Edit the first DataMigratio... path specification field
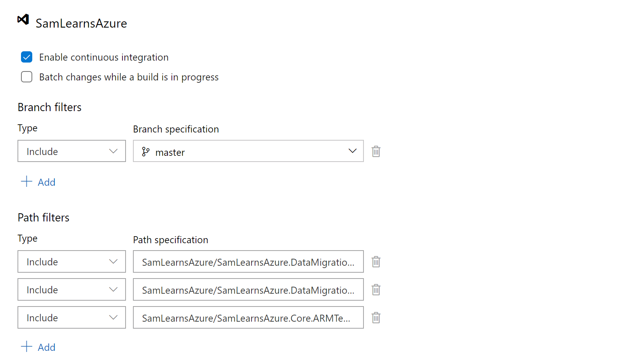 point(248,262)
